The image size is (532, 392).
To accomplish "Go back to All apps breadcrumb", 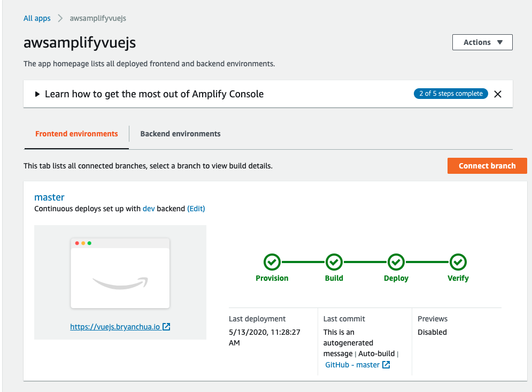I will pos(37,18).
